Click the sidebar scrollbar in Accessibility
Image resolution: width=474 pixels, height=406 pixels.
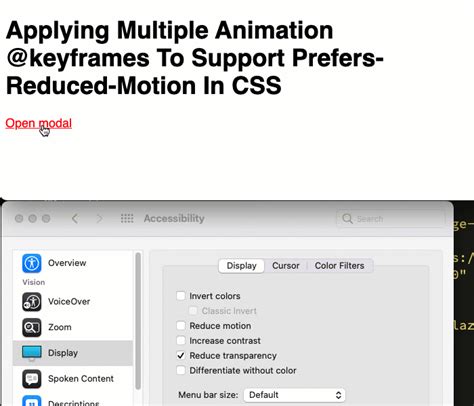pos(138,321)
